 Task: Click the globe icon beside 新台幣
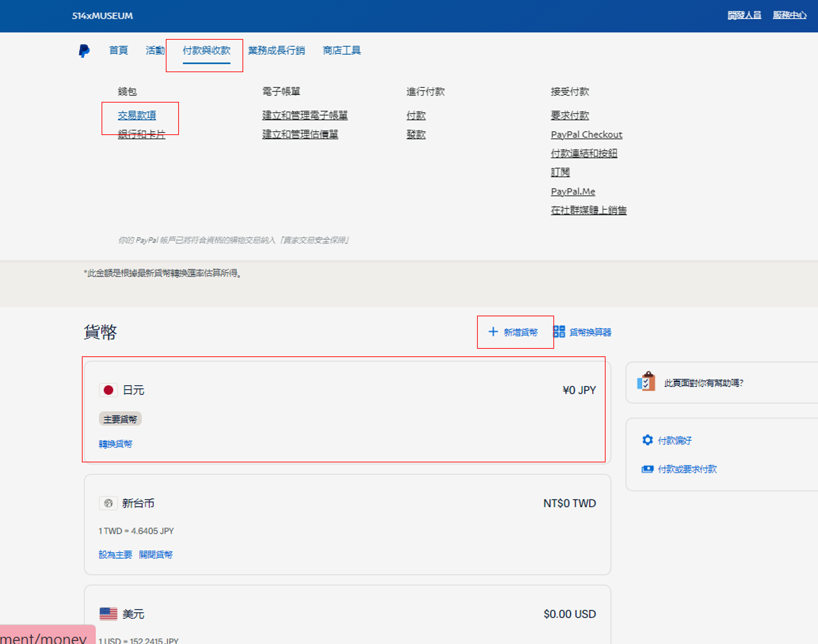(108, 503)
